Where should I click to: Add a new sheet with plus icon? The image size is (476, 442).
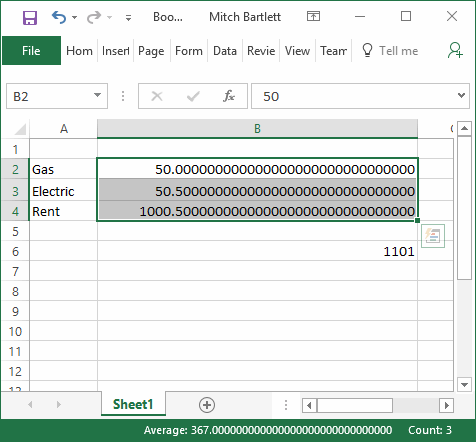pyautogui.click(x=207, y=405)
